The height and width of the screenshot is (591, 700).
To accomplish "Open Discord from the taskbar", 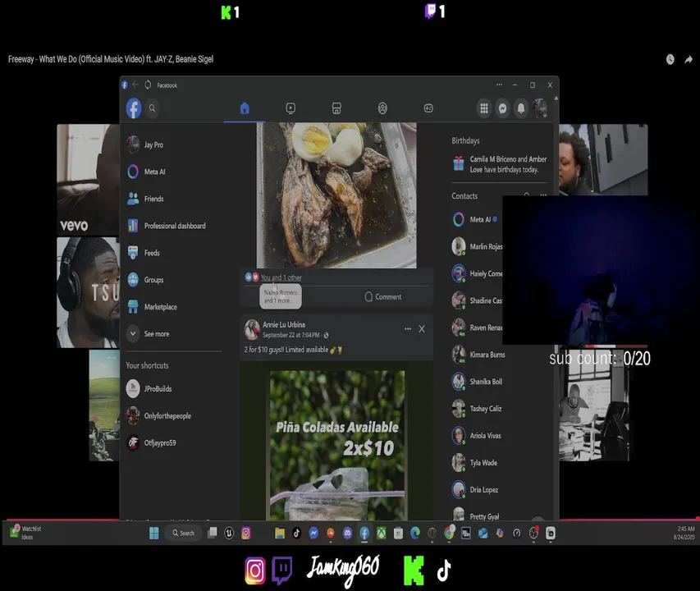I will click(347, 533).
